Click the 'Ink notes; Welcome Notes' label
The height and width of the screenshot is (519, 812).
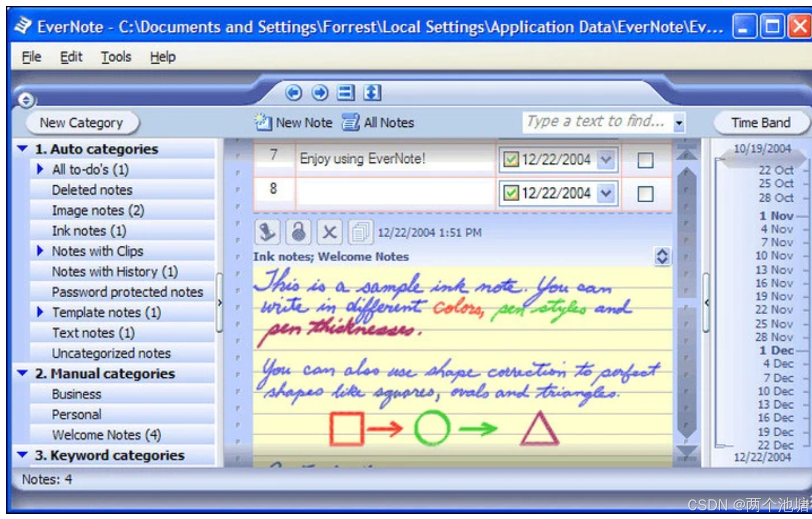[331, 257]
